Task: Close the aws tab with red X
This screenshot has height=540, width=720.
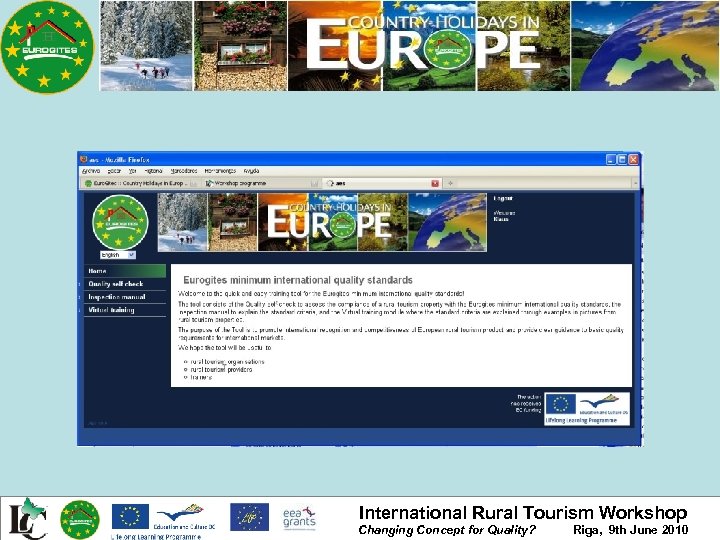Action: click(x=435, y=183)
